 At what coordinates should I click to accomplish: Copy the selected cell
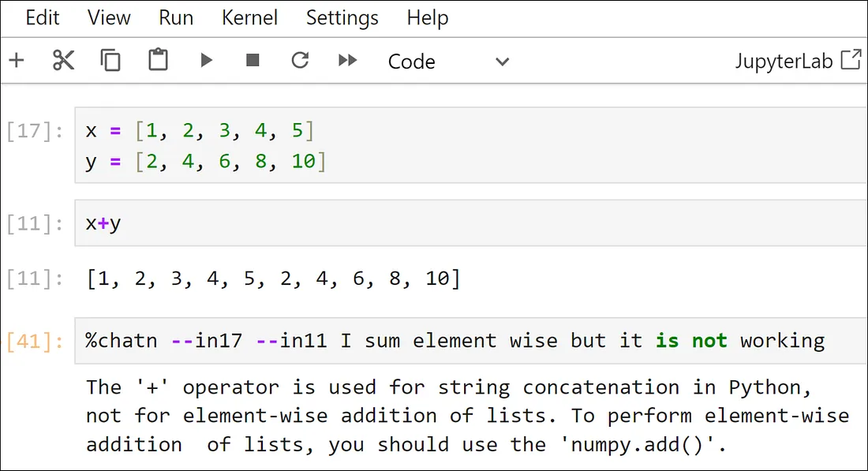(110, 60)
